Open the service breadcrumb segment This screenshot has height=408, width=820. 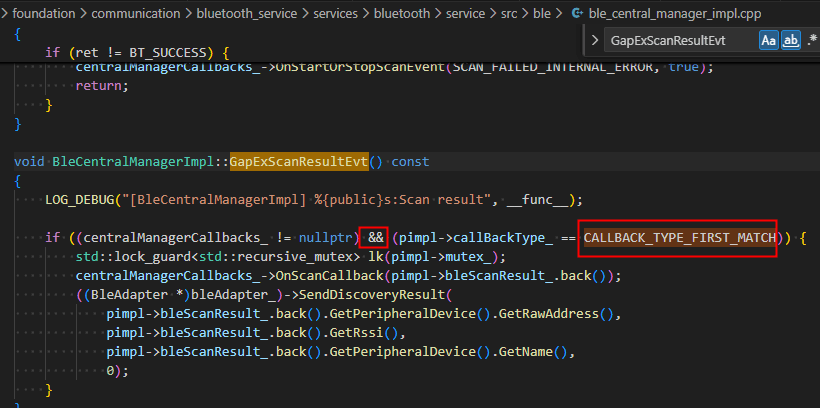[465, 14]
